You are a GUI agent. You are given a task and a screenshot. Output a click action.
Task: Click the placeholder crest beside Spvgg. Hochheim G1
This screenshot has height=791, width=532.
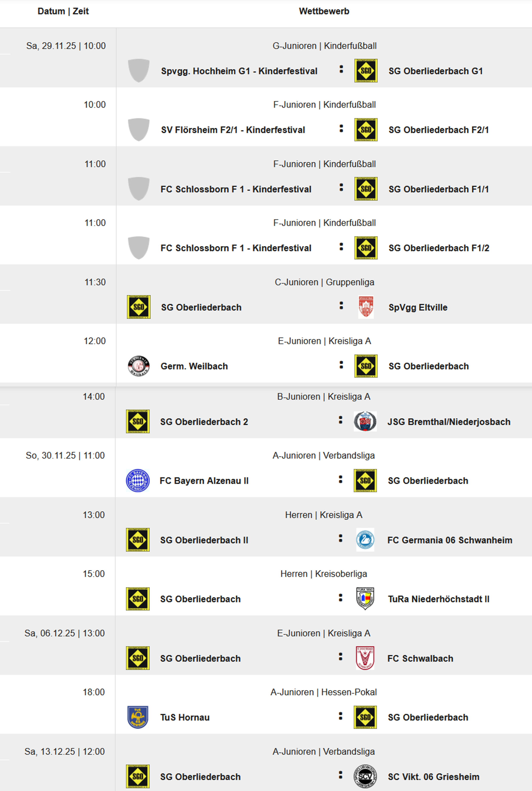[x=138, y=71]
